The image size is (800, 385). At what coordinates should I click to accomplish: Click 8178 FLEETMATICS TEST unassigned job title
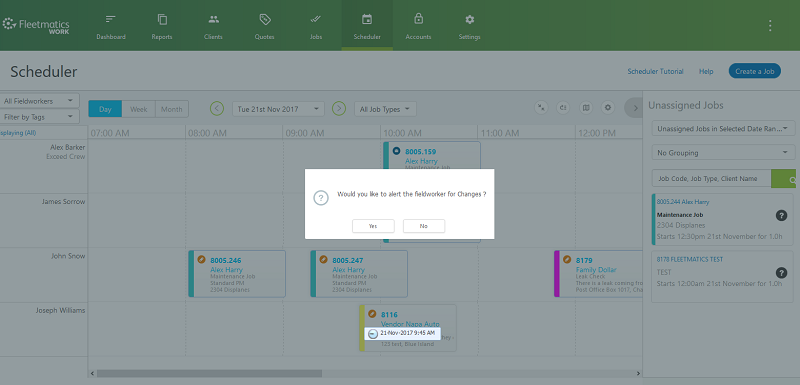point(689,259)
